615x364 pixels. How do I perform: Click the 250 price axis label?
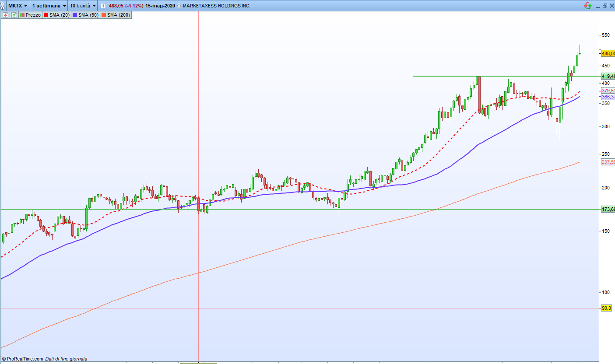(606, 154)
